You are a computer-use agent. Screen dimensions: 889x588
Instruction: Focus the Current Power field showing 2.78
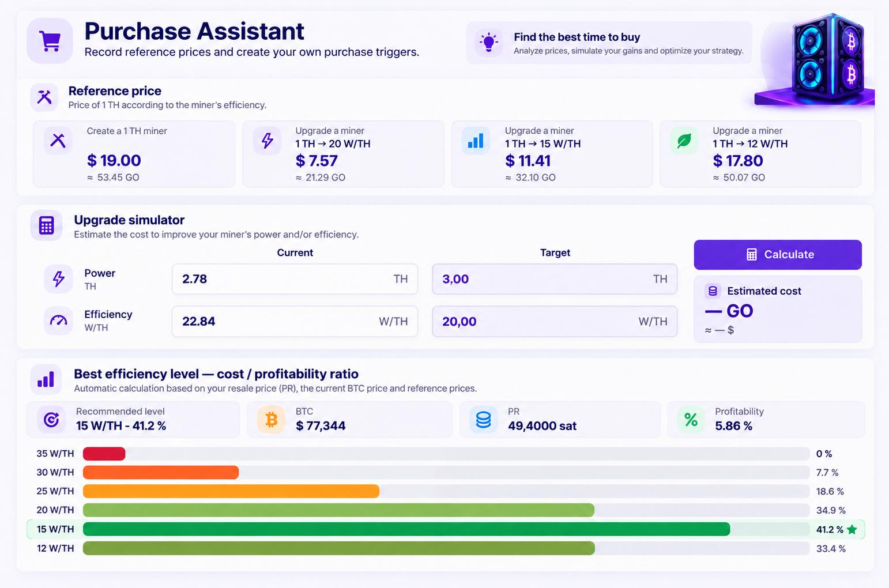295,279
